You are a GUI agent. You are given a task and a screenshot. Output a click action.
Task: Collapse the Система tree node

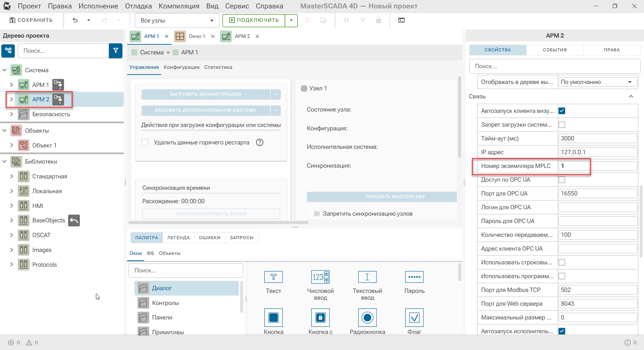click(4, 70)
